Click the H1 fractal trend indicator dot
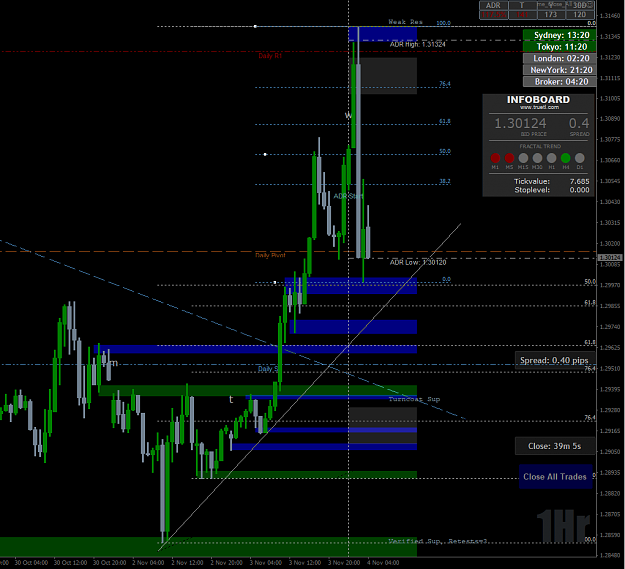This screenshot has width=625, height=569. [551, 158]
